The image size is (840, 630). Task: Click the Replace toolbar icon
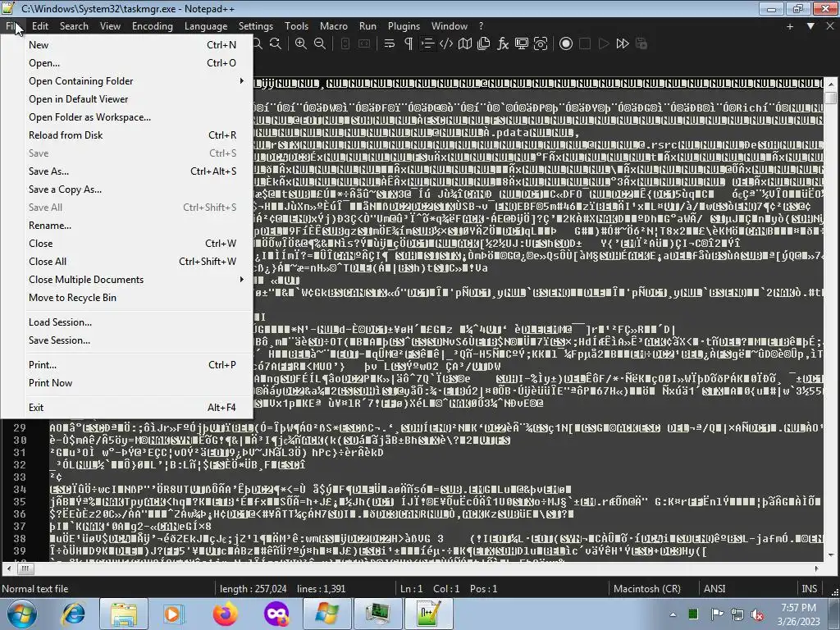pyautogui.click(x=276, y=44)
